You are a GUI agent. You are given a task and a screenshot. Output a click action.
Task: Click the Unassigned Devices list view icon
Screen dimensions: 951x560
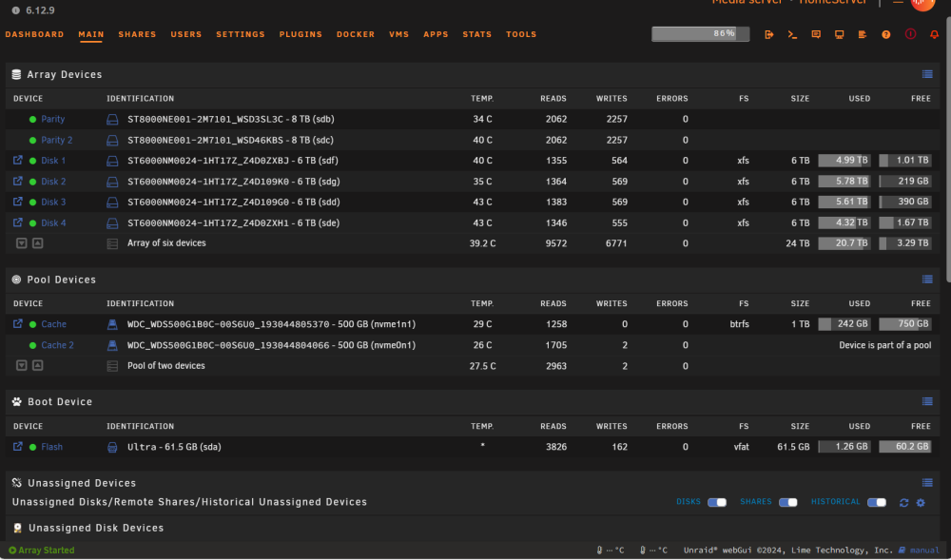[x=927, y=482]
